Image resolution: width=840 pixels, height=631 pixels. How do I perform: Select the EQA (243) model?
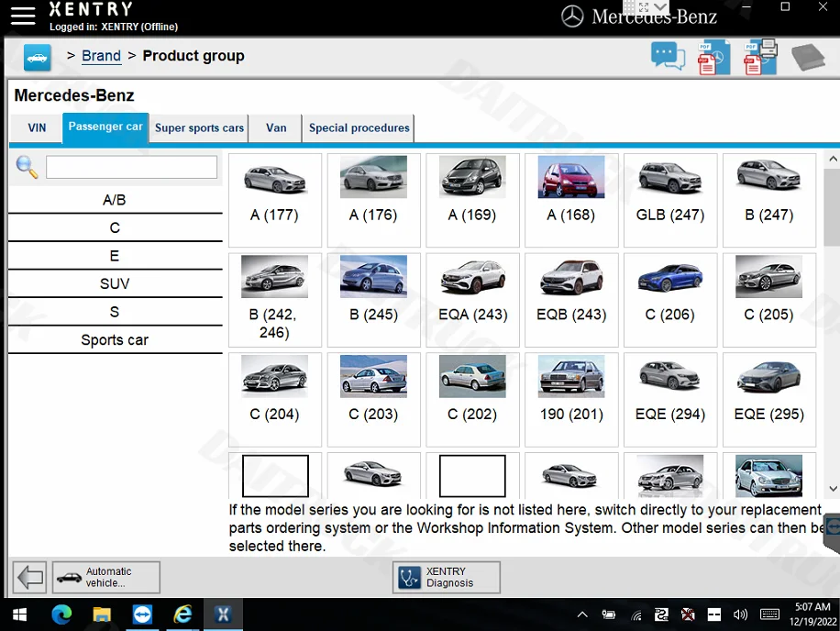[472, 300]
